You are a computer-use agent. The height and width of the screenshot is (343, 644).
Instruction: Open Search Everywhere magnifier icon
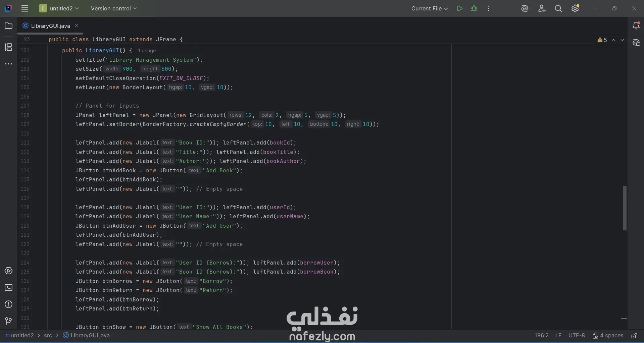click(x=558, y=8)
